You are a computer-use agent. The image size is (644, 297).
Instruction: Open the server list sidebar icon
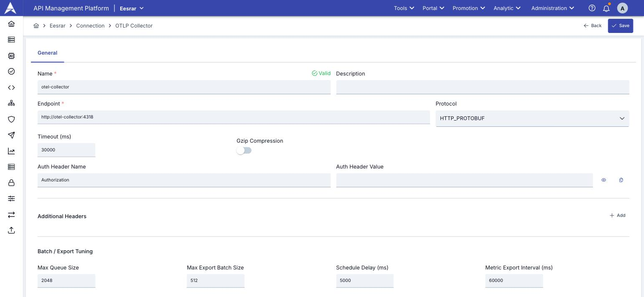pos(11,40)
